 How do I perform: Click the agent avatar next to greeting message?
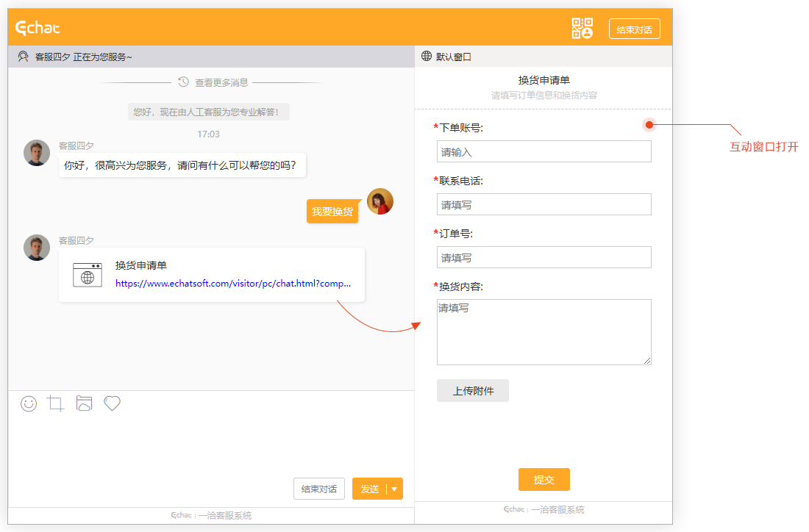point(37,153)
